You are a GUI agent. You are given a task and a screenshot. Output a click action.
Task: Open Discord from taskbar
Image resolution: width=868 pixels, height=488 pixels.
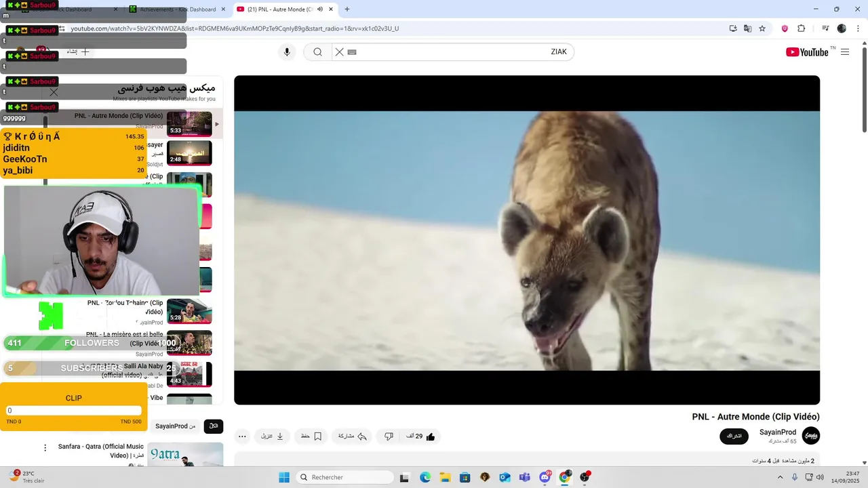coord(545,477)
